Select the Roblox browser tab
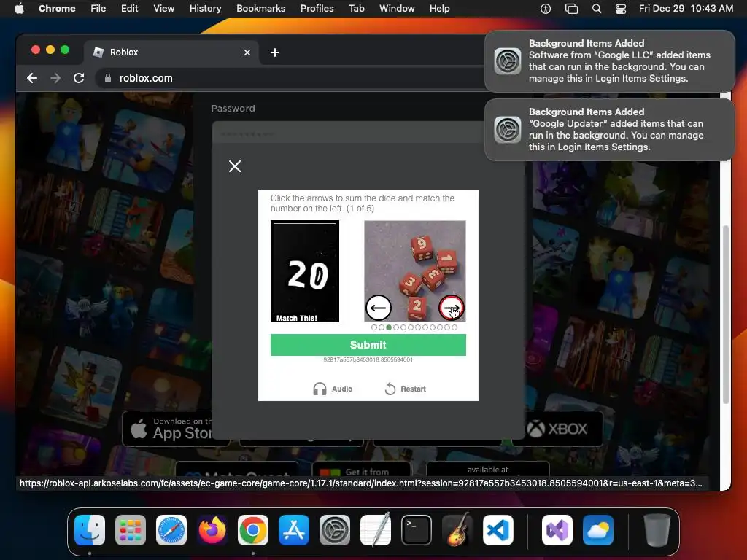The width and height of the screenshot is (747, 560). (x=171, y=52)
